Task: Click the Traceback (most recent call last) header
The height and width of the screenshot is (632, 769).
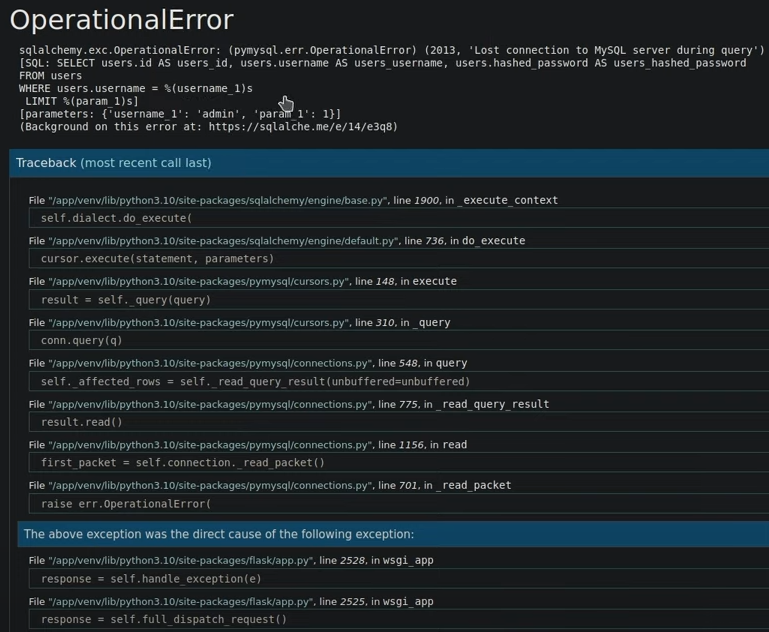Action: coord(113,163)
